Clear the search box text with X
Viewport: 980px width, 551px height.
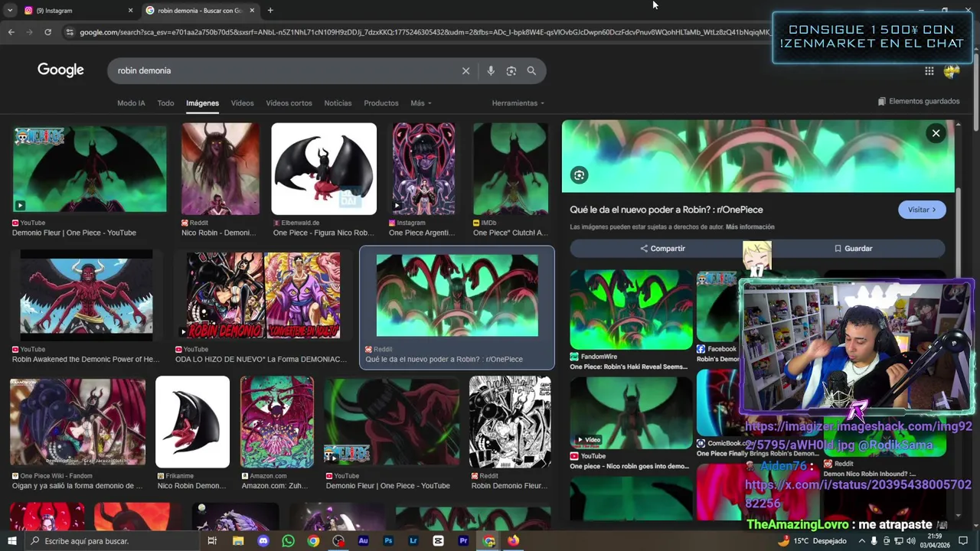[465, 70]
